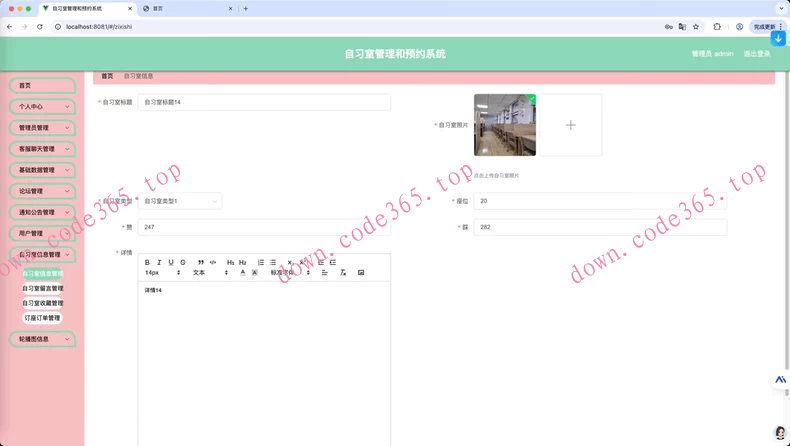The image size is (790, 446).
Task: Expand the 个人中心 sidebar menu
Action: (42, 107)
